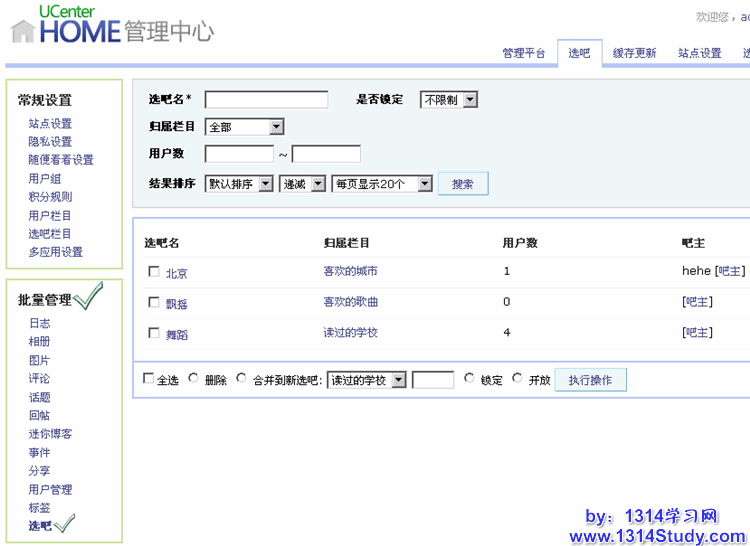Tick the checkbox next to 北京
Image resolution: width=750 pixels, height=546 pixels.
[153, 272]
